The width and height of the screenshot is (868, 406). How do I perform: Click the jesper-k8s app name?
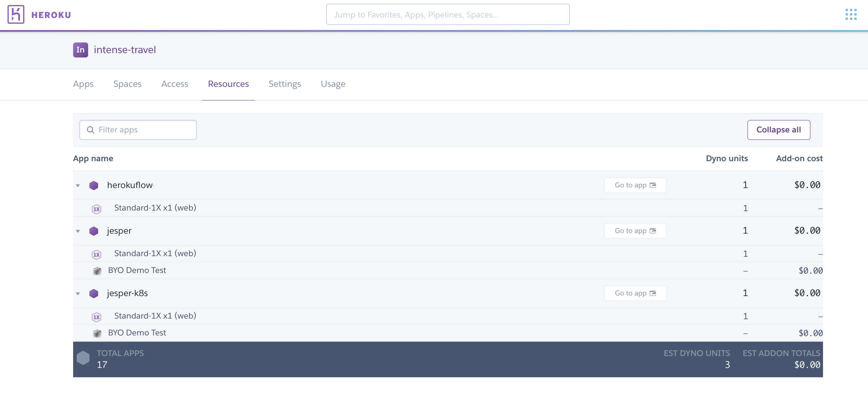pos(127,293)
